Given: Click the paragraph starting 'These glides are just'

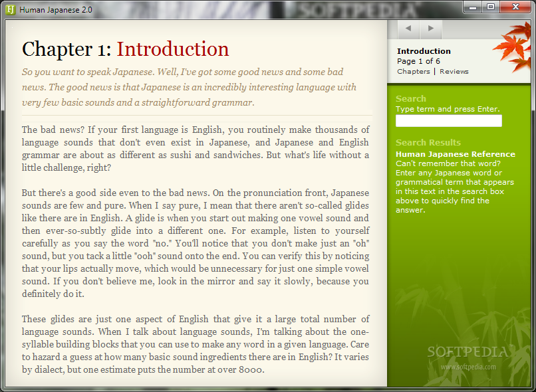Looking at the screenshot, I should [196, 344].
